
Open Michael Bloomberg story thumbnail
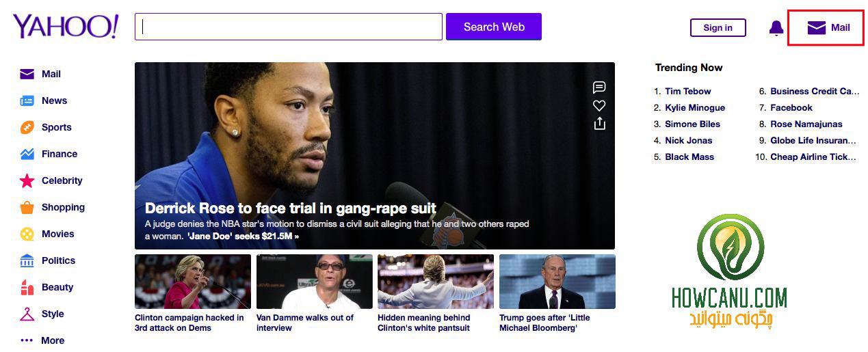point(557,282)
